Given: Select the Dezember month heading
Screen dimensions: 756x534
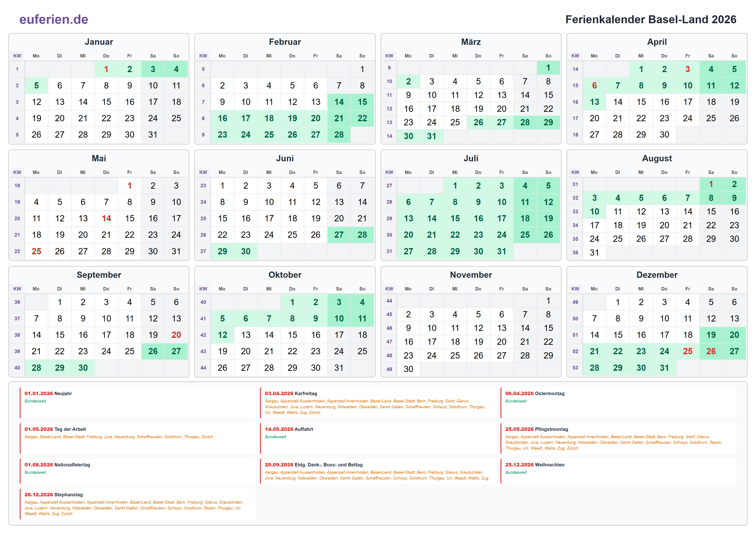Looking at the screenshot, I should 657,275.
